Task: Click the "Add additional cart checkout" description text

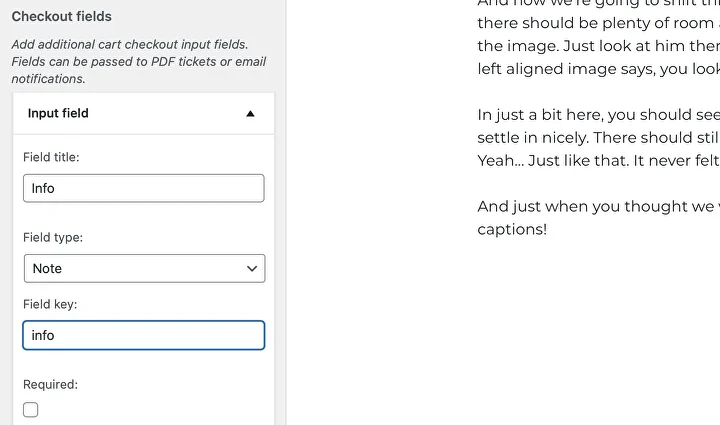Action: point(130,45)
